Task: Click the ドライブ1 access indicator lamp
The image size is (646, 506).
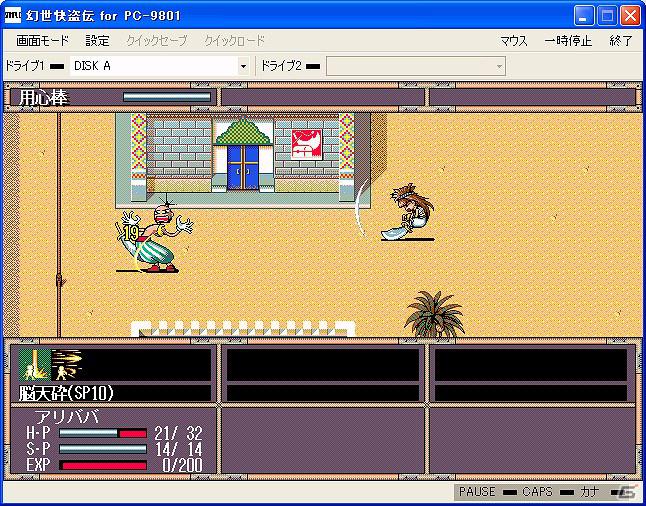Action: pos(57,66)
